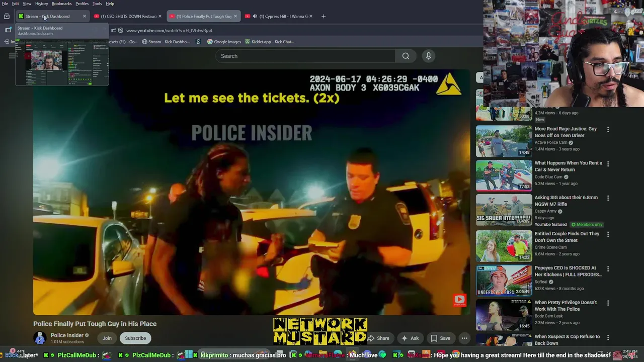Click the youtube.com address bar URL
The image size is (644, 362).
pyautogui.click(x=169, y=30)
